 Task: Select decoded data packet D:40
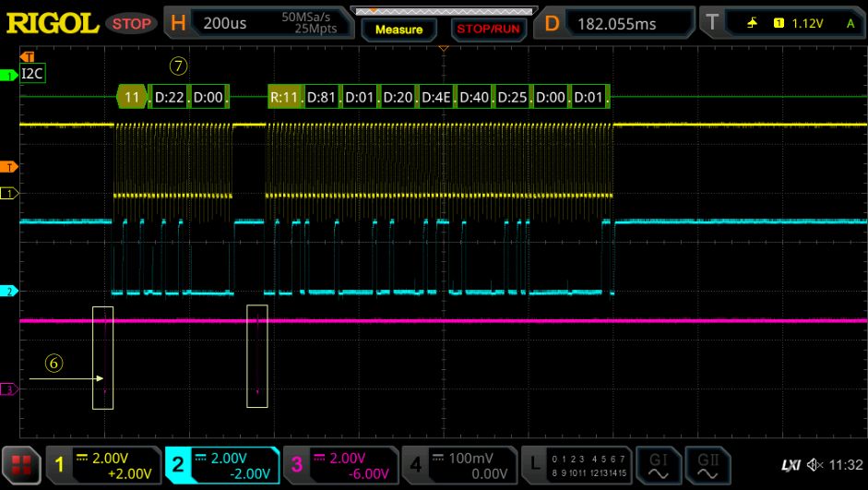474,97
